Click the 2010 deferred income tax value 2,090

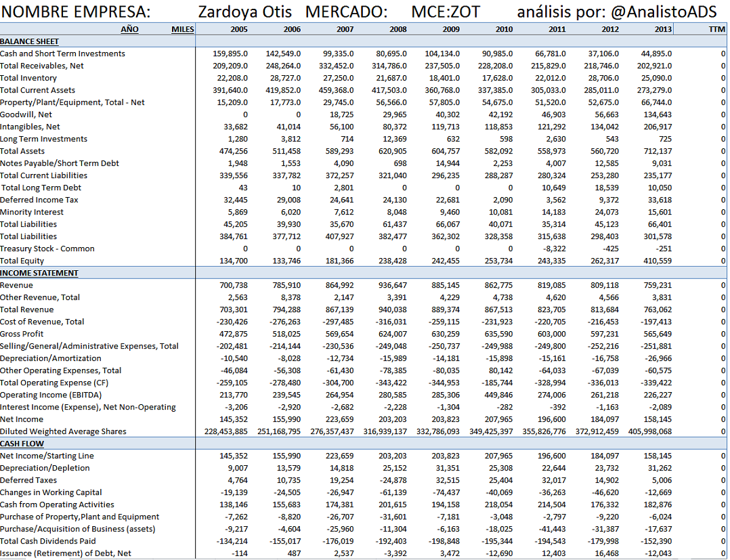(502, 200)
